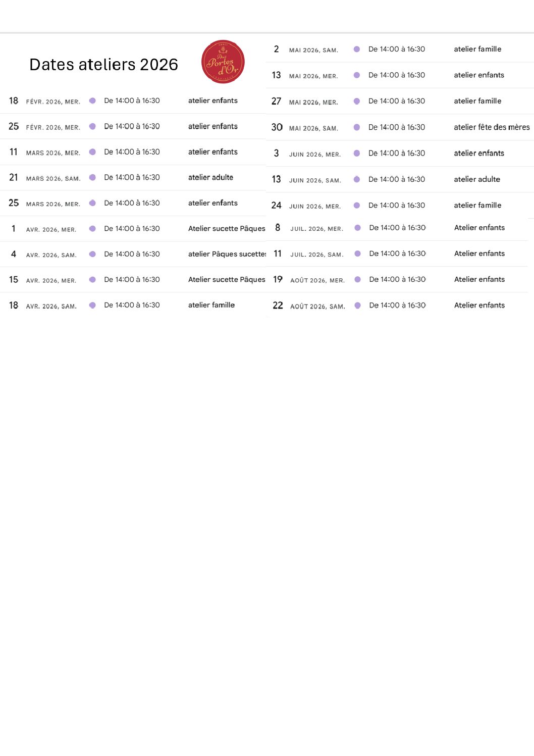Click the time range on 24 juin row
The width and height of the screenshot is (534, 756).
pos(396,205)
